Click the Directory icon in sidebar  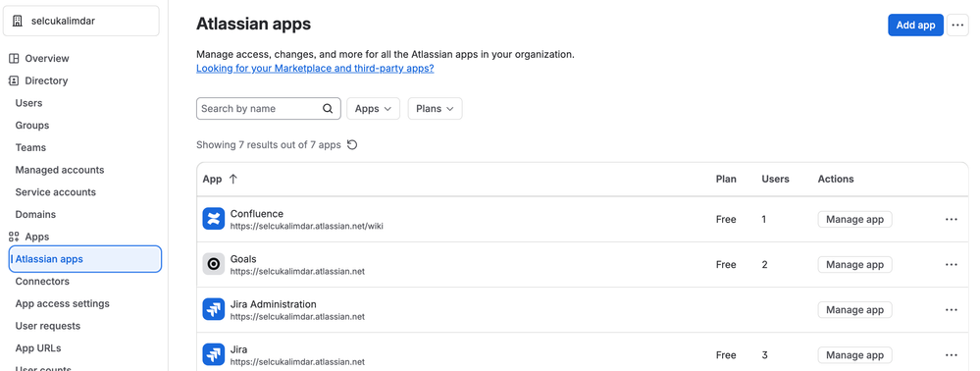click(x=13, y=80)
